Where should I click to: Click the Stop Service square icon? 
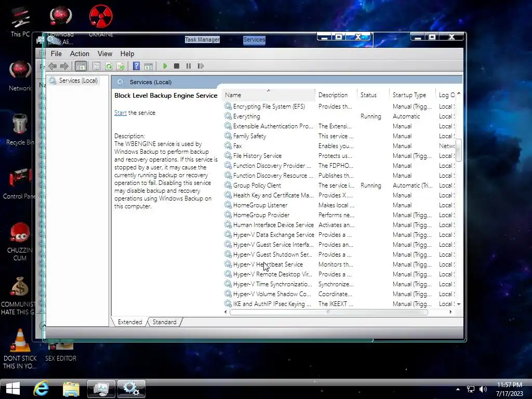[x=177, y=66]
